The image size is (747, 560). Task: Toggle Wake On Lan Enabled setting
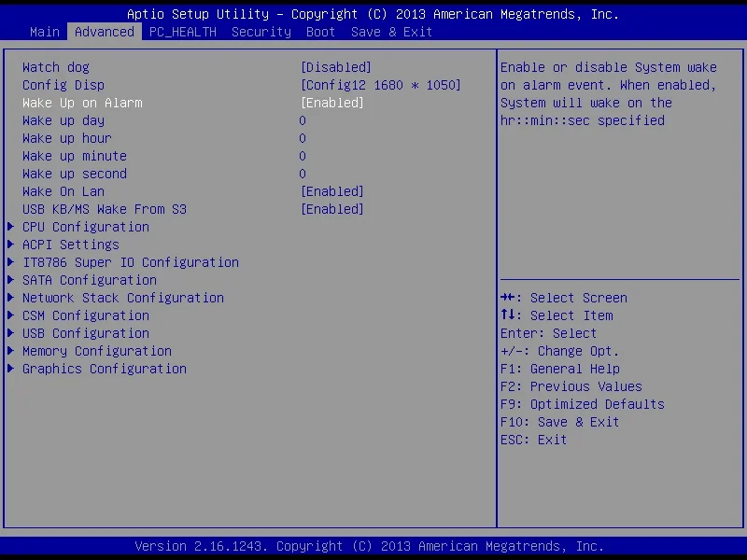(x=331, y=191)
